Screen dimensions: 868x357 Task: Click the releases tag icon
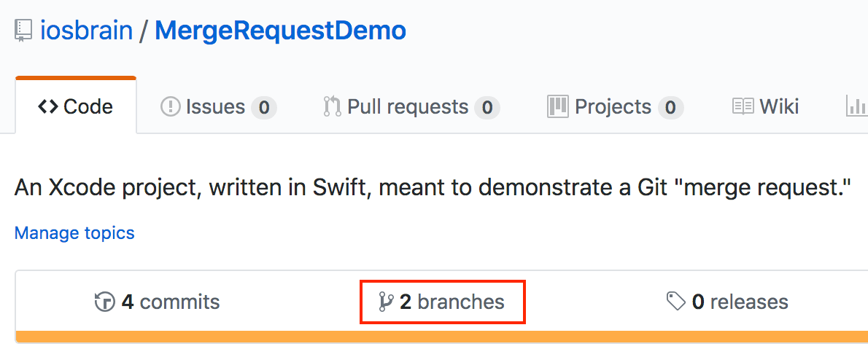676,302
